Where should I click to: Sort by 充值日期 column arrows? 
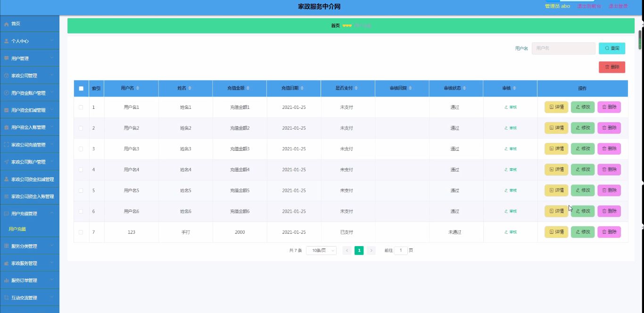click(x=302, y=88)
